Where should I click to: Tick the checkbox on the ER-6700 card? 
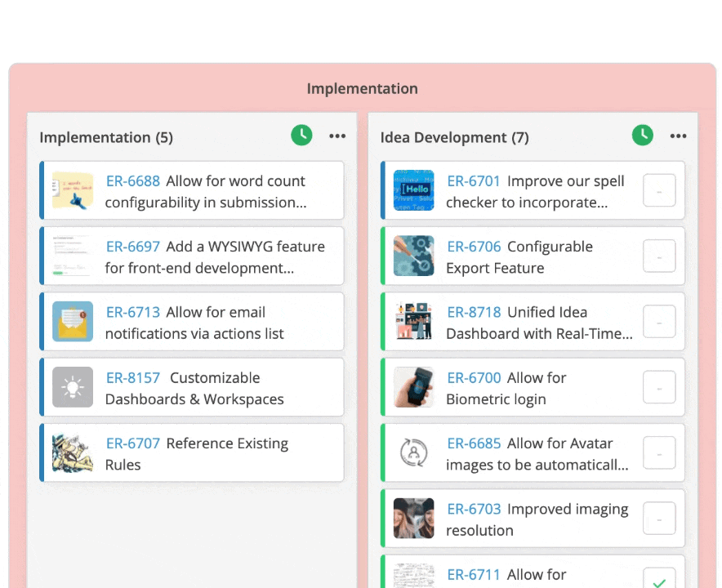point(659,387)
